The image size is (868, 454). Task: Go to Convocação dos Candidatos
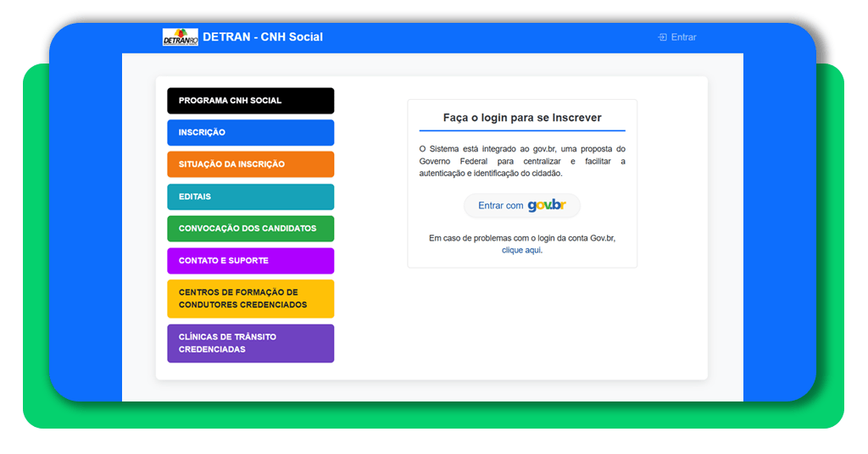click(251, 229)
